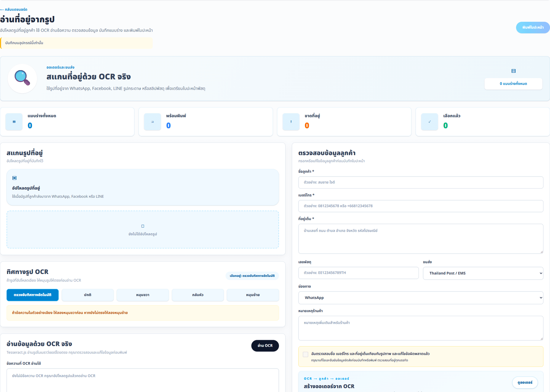This screenshot has width=550, height=392.
Task: Click the dashed empty image upload area
Action: (143, 230)
